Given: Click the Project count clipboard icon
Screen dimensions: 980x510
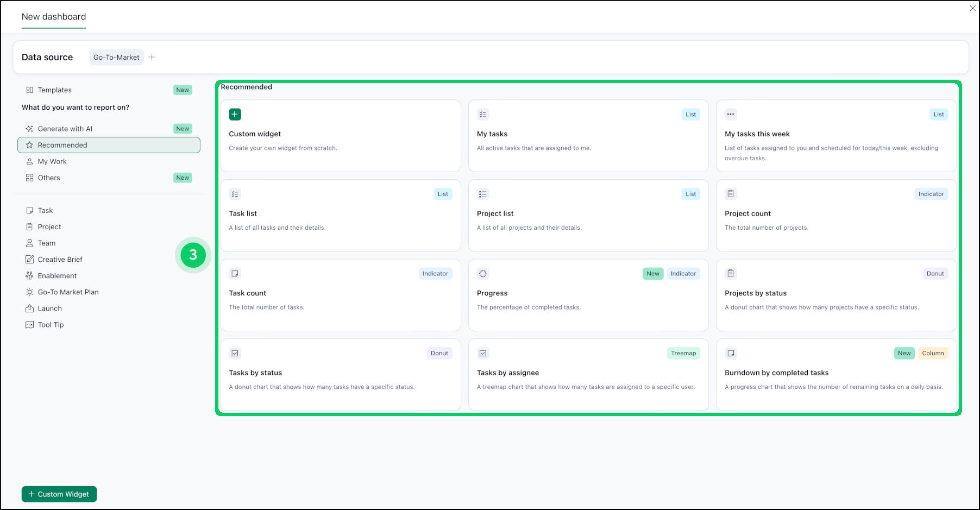Looking at the screenshot, I should pyautogui.click(x=731, y=194).
